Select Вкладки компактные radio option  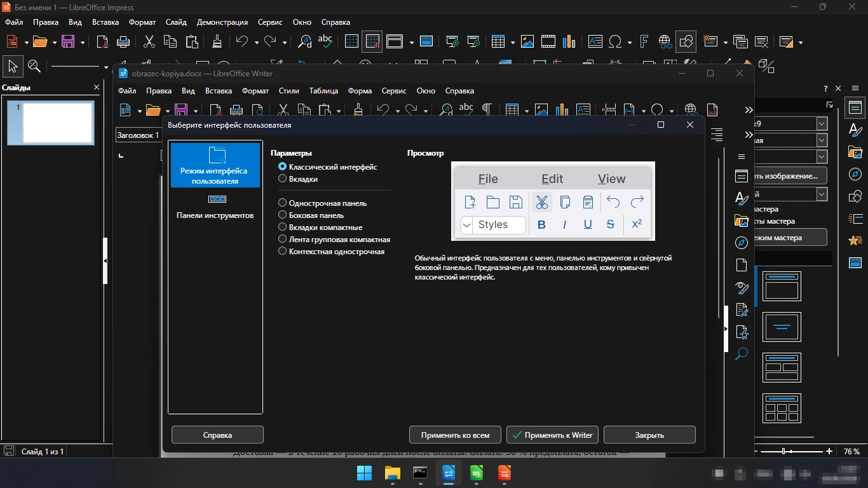pyautogui.click(x=321, y=227)
